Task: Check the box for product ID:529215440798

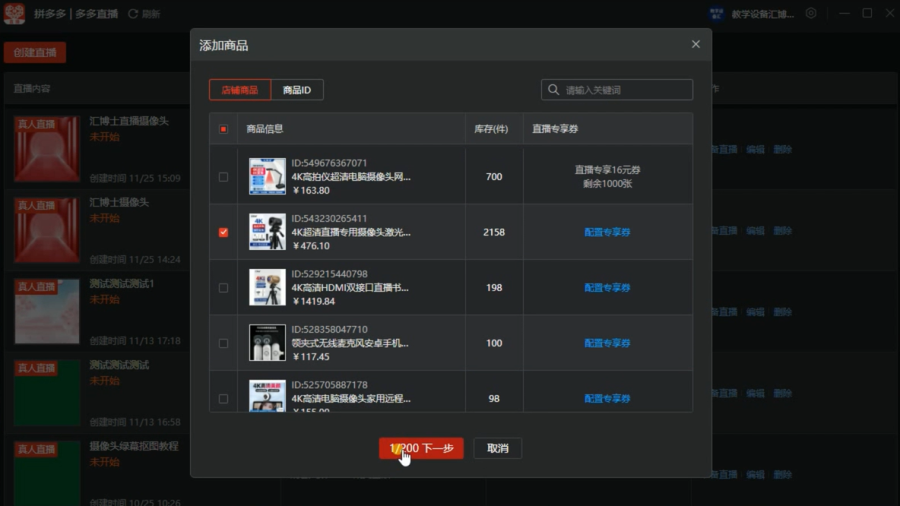Action: tap(223, 288)
